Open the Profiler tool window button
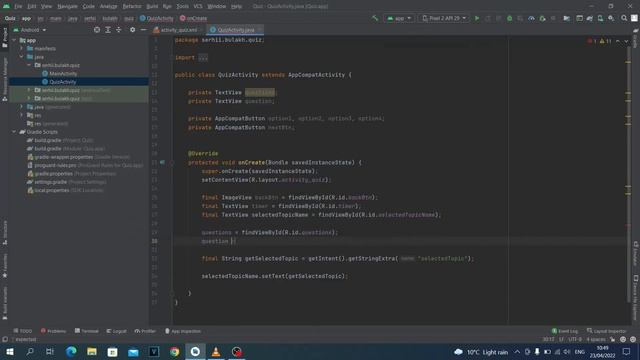Viewport: 640px width, 360px height. [145, 331]
